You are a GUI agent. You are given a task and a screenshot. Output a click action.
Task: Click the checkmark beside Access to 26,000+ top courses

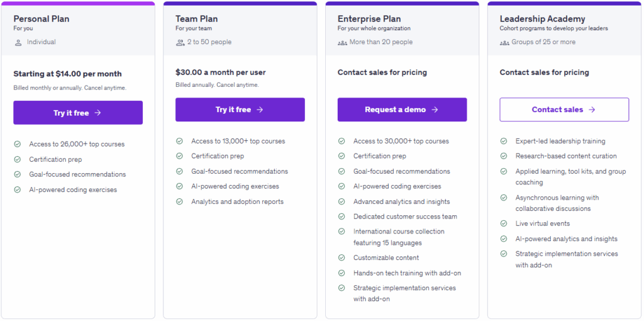coord(18,144)
